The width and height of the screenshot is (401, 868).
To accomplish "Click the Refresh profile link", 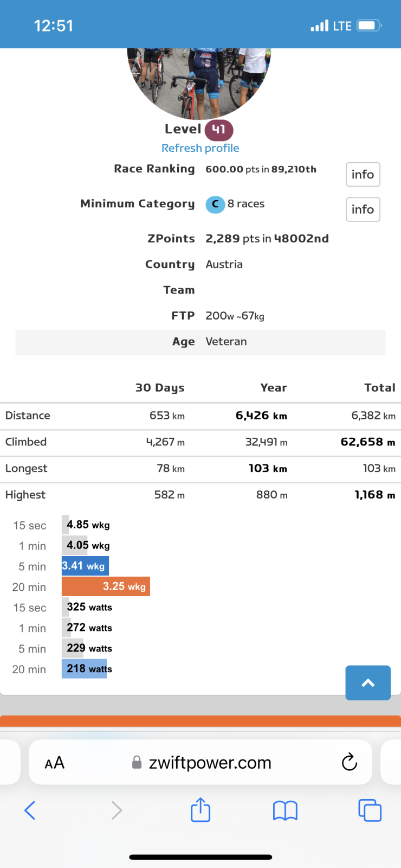I will click(x=200, y=148).
